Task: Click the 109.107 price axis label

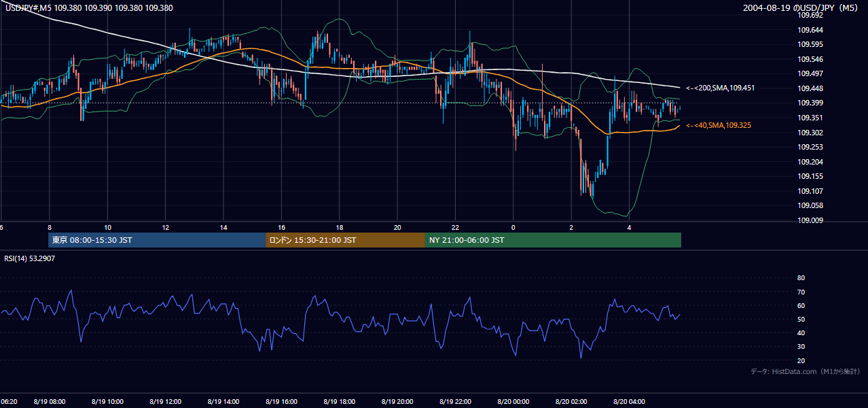Action: coord(810,191)
